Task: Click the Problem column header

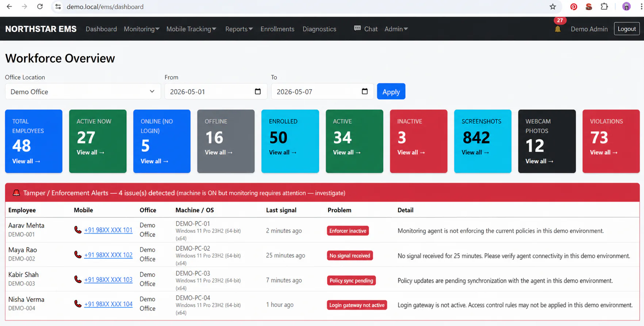Action: coord(339,210)
